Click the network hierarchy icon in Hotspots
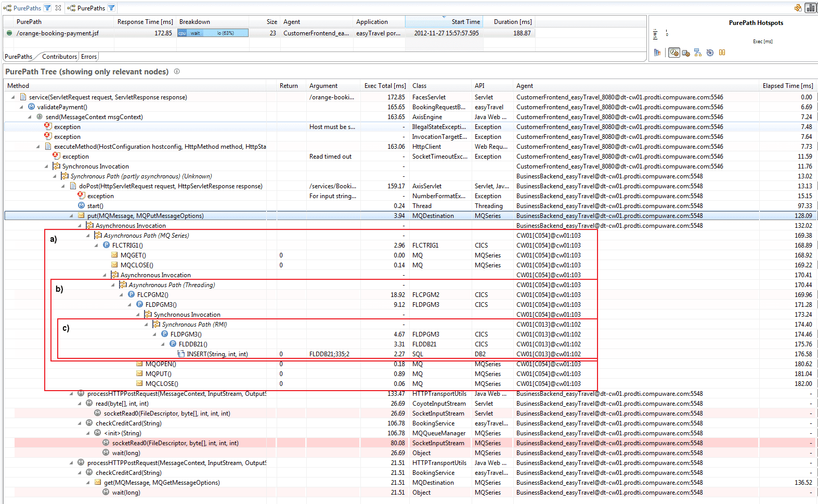 pos(698,53)
